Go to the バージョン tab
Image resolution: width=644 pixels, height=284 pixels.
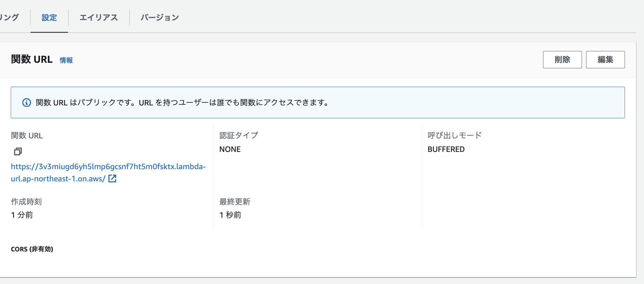coord(160,18)
